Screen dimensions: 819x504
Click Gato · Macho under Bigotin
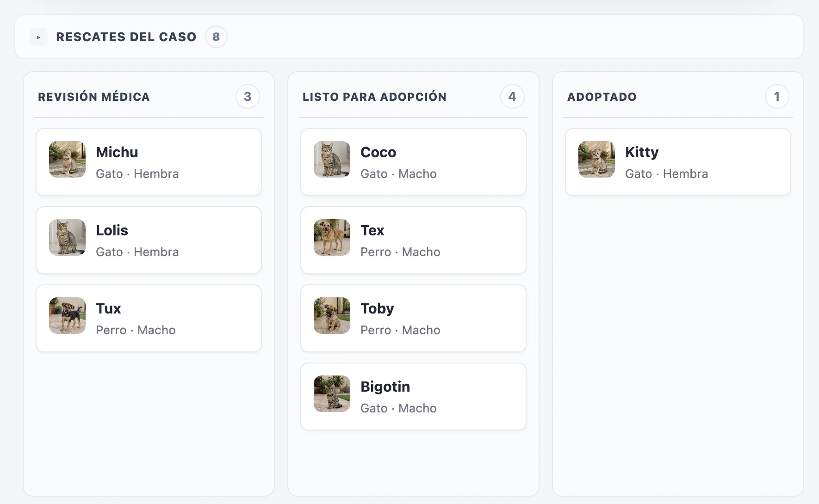pyautogui.click(x=398, y=408)
